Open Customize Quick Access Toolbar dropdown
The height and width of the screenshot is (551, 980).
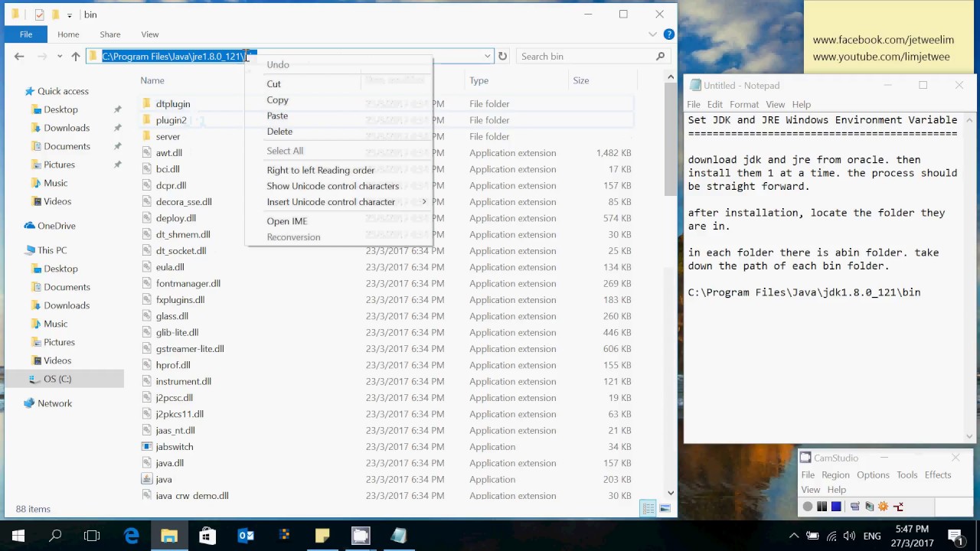point(70,15)
